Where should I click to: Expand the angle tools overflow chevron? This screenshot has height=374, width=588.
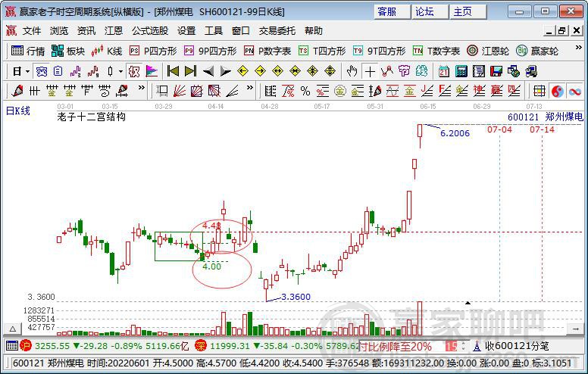click(250, 88)
